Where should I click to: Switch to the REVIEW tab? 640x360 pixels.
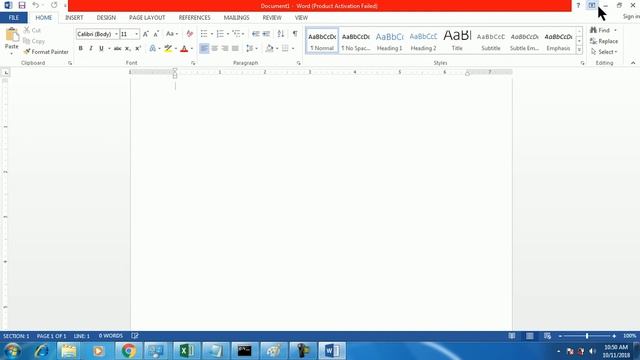(x=272, y=18)
